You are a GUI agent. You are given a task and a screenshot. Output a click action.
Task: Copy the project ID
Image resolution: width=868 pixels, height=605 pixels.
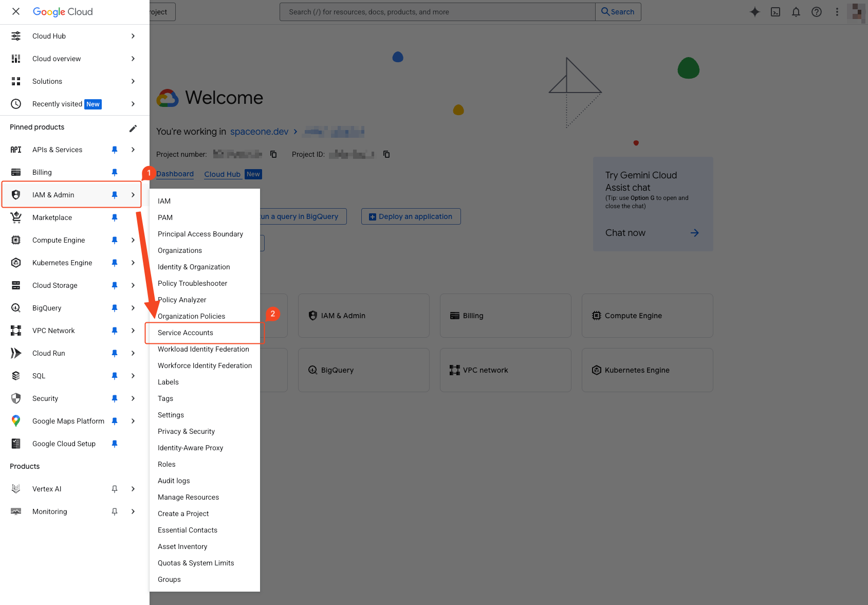click(x=386, y=154)
